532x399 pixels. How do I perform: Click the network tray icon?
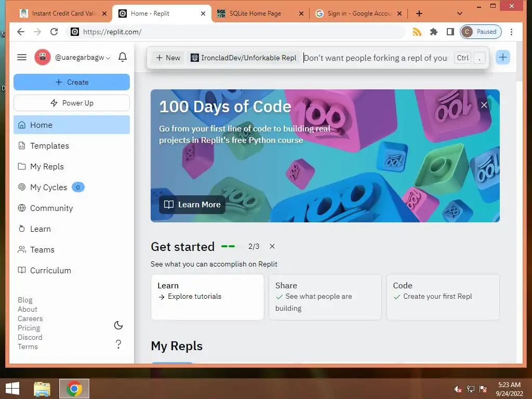[x=471, y=389]
